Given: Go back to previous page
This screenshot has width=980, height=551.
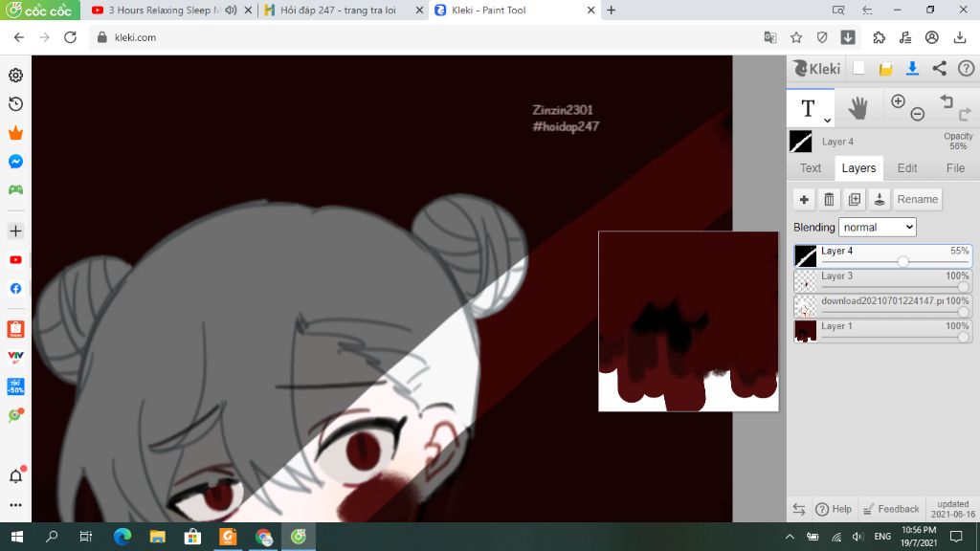Looking at the screenshot, I should (x=19, y=37).
